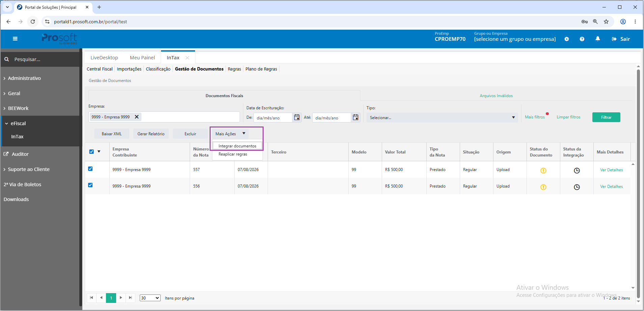Open the Até date calendar picker

point(355,117)
